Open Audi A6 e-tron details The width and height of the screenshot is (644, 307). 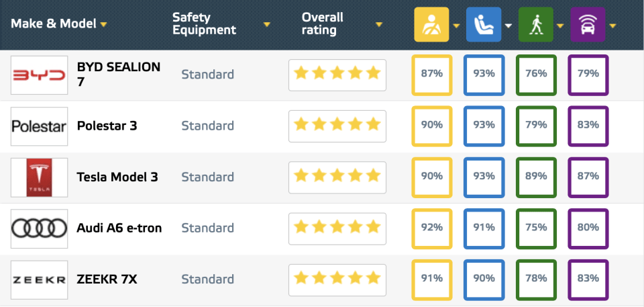click(119, 228)
